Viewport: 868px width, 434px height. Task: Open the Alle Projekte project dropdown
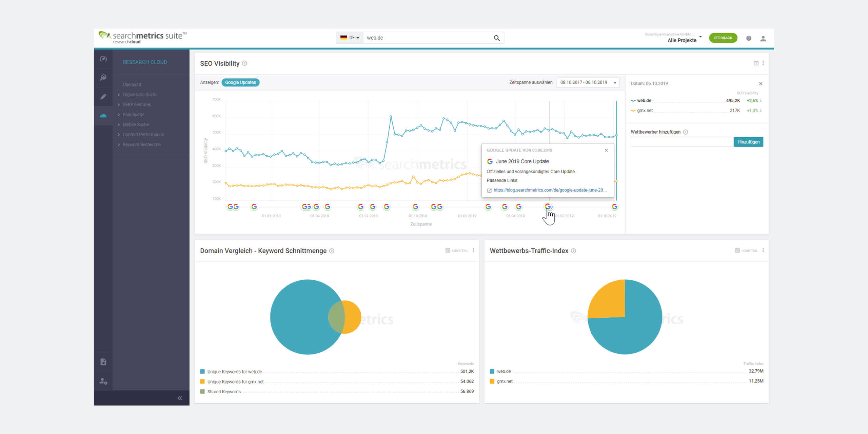click(673, 38)
